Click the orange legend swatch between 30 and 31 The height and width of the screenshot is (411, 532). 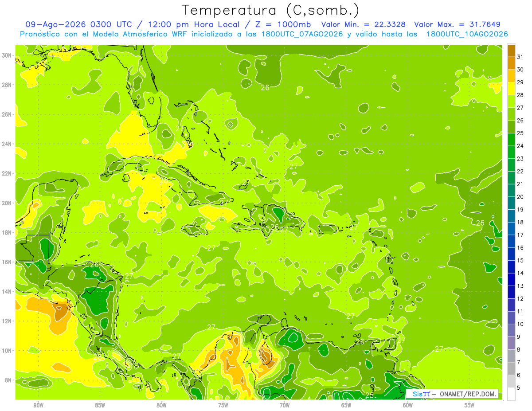(x=511, y=63)
